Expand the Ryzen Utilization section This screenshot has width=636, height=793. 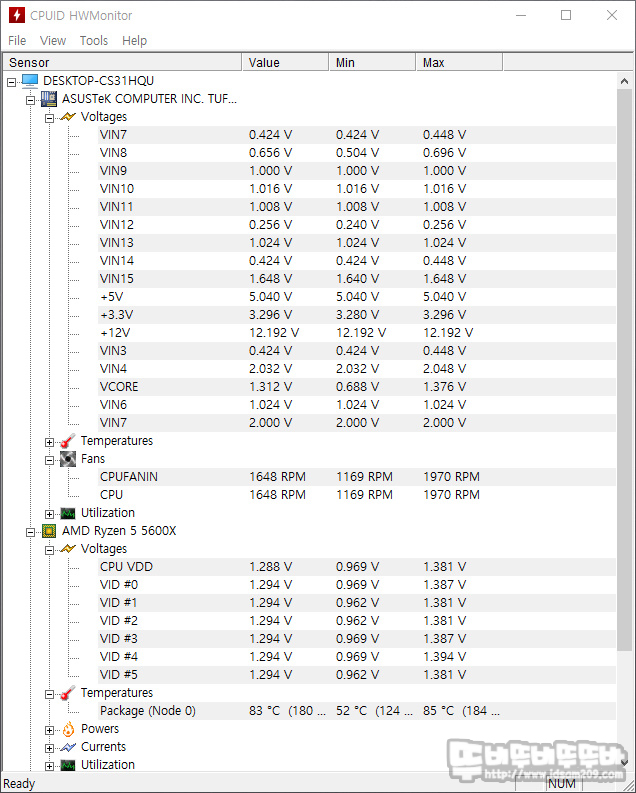(49, 766)
